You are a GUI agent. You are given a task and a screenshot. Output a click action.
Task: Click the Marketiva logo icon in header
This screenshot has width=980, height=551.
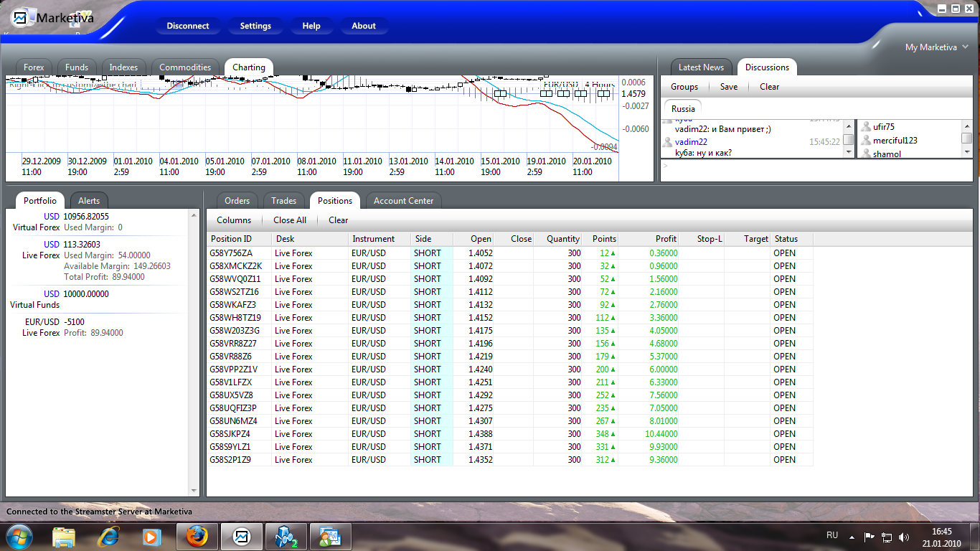pyautogui.click(x=21, y=18)
